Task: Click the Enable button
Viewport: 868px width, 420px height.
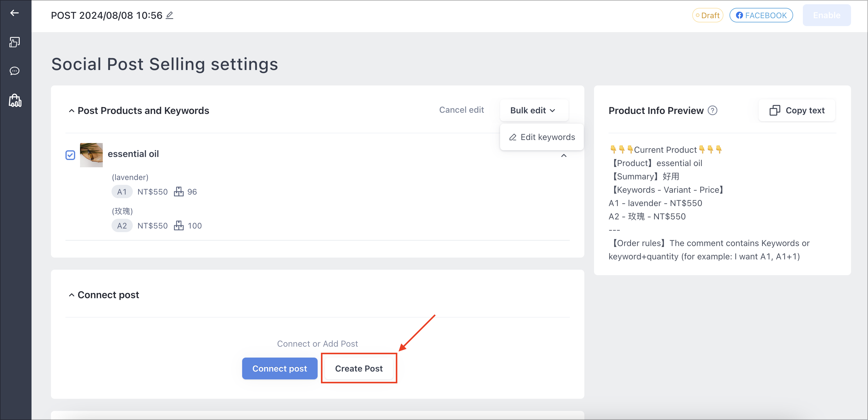Action: coord(826,15)
